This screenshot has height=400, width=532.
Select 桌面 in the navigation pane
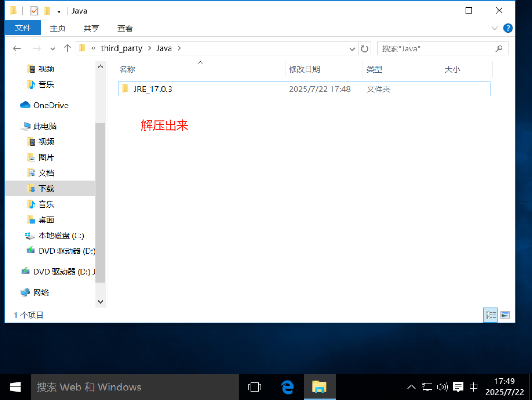[46, 220]
